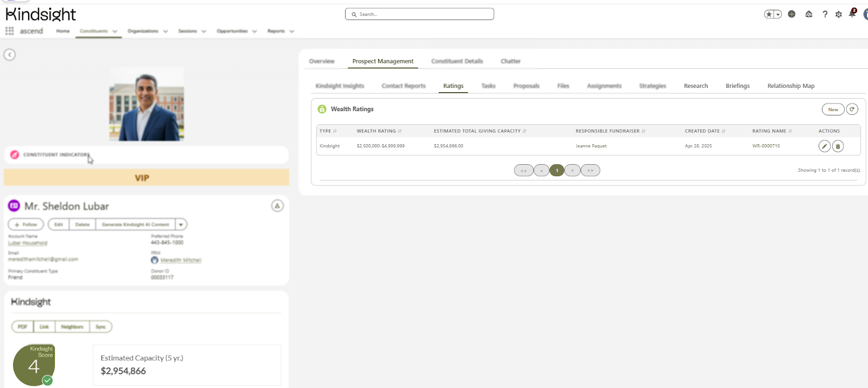Expand the Reports nav chevron
868x388 pixels.
pyautogui.click(x=292, y=31)
